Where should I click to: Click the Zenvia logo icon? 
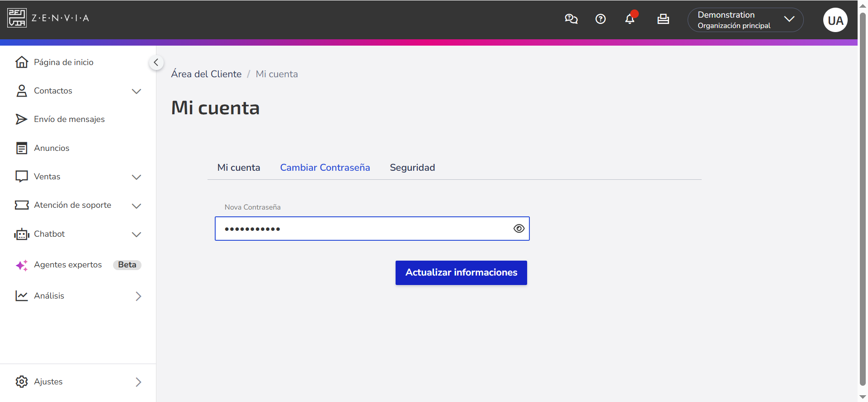tap(17, 18)
